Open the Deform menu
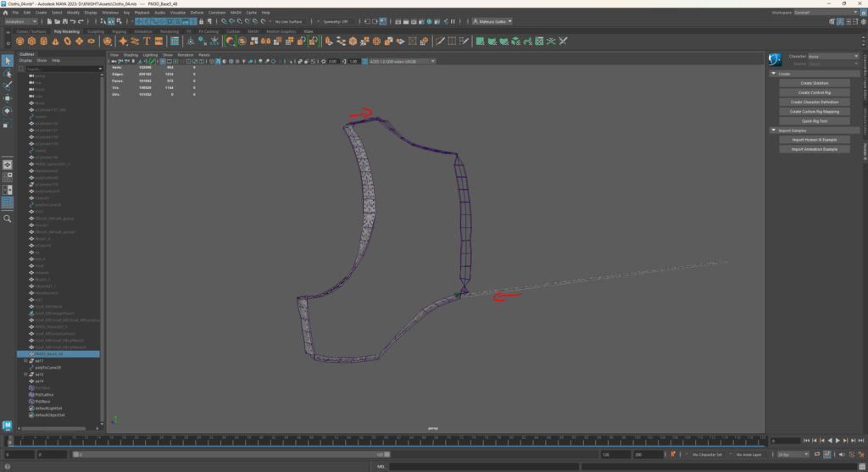This screenshot has height=472, width=868. pyautogui.click(x=197, y=13)
